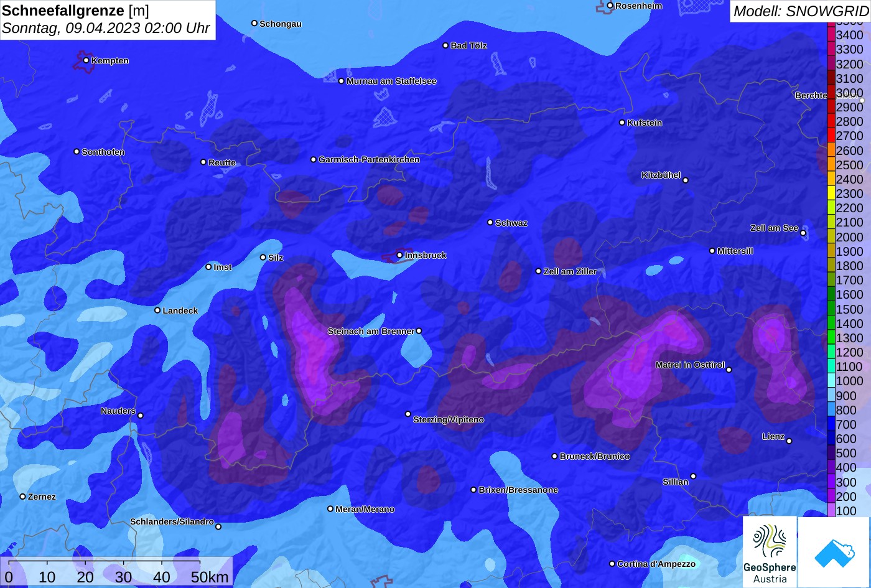Screen dimensions: 871x588
Task: Select the Sonthofen town label
Action: [x=103, y=152]
